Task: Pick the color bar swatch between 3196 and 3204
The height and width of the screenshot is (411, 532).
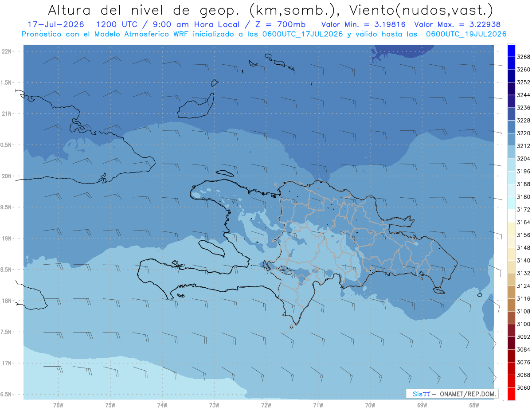Action: [511, 165]
